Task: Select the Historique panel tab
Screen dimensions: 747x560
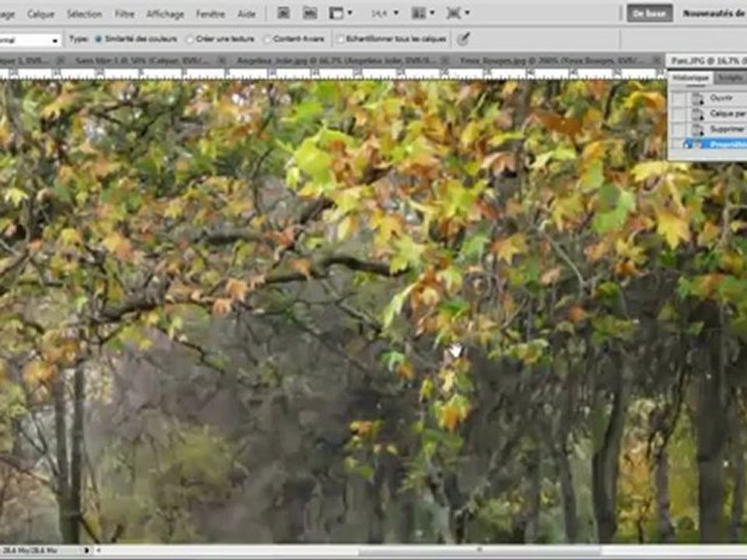Action: pos(691,78)
